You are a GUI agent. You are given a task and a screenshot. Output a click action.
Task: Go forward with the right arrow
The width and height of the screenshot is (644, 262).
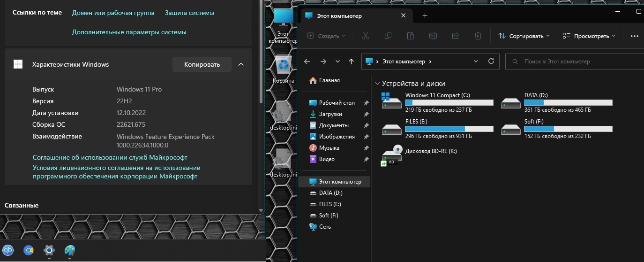[323, 62]
